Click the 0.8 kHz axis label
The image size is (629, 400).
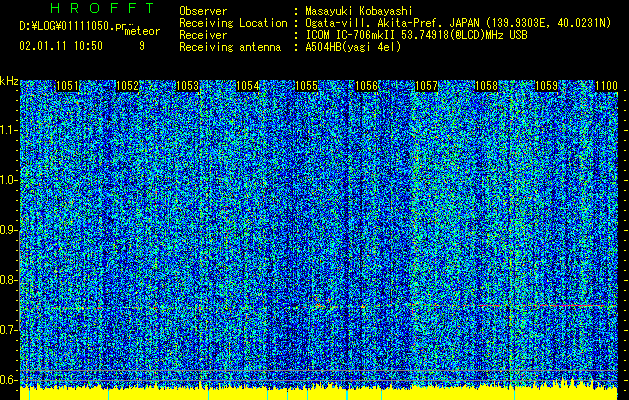click(9, 280)
